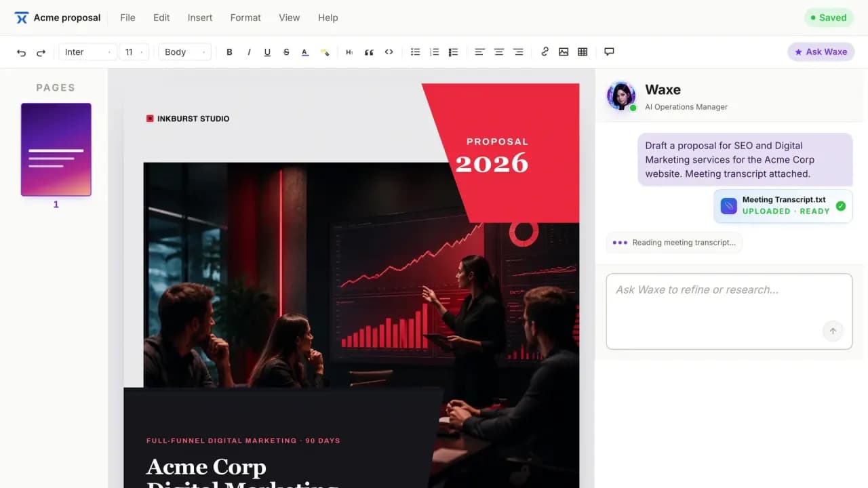Toggle strikethrough formatting
868x488 pixels.
286,52
